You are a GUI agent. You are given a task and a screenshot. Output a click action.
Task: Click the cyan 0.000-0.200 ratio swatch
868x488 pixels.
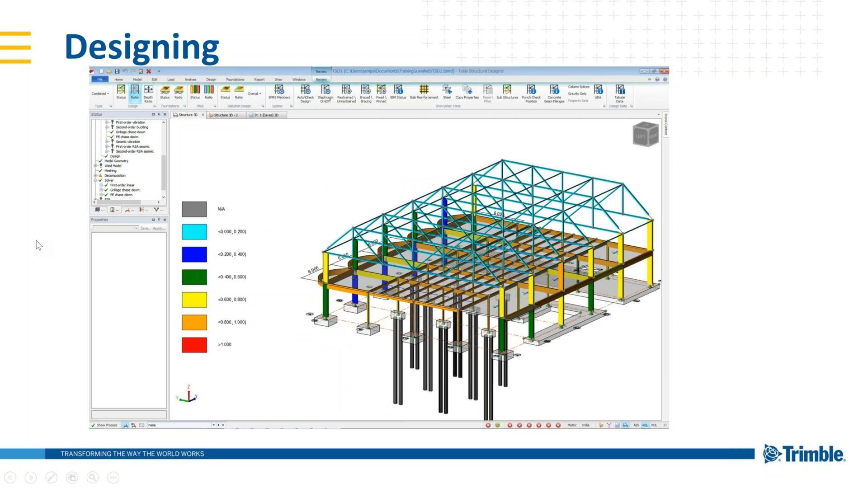194,232
